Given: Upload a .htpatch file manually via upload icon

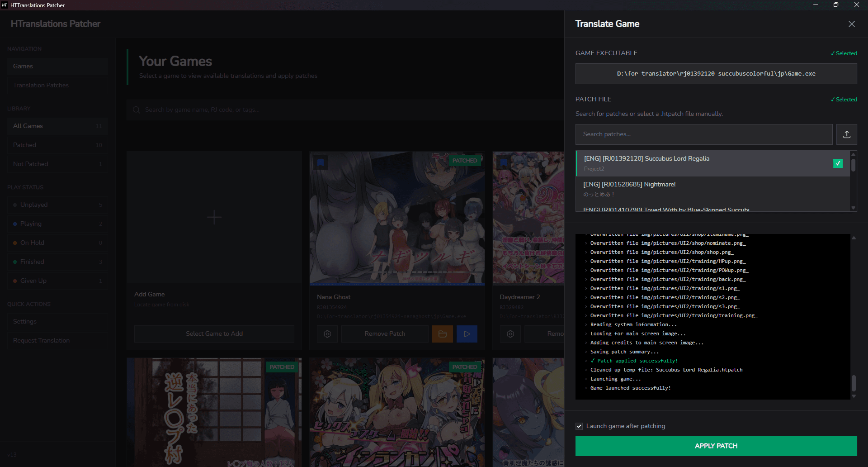Looking at the screenshot, I should pyautogui.click(x=847, y=134).
